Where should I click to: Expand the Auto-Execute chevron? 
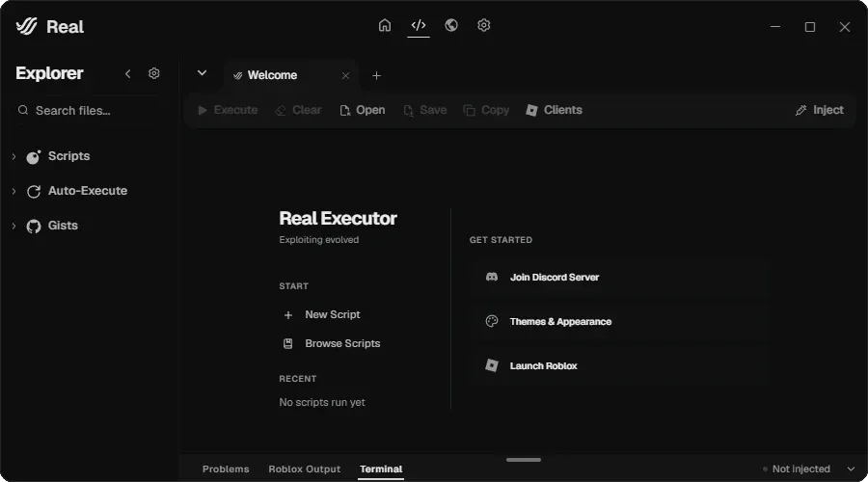pos(14,191)
